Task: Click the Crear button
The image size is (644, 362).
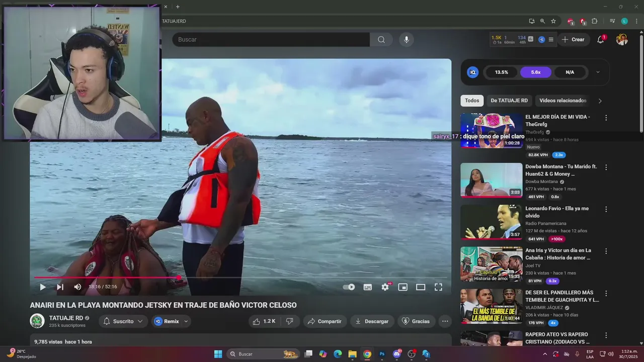Action: click(573, 39)
